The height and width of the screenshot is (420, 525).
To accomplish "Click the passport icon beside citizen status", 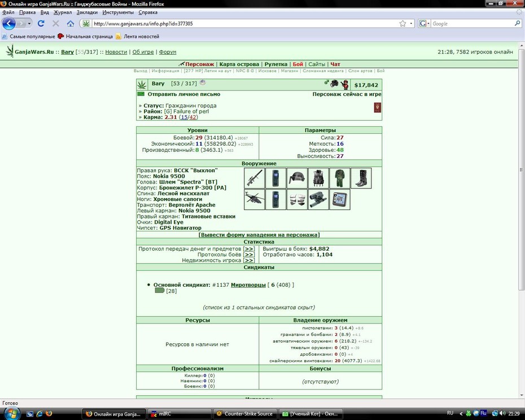I will [x=377, y=107].
